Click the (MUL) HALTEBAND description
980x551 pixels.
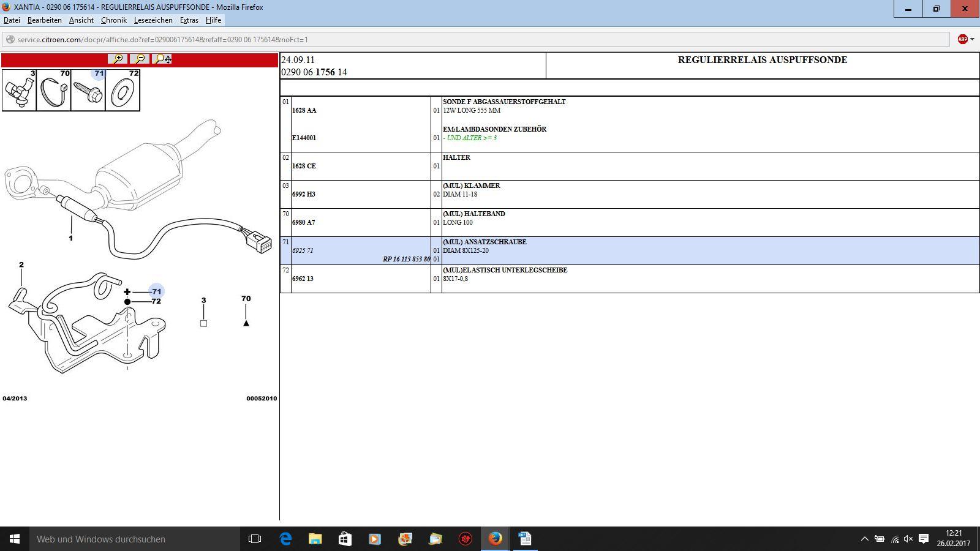(474, 214)
